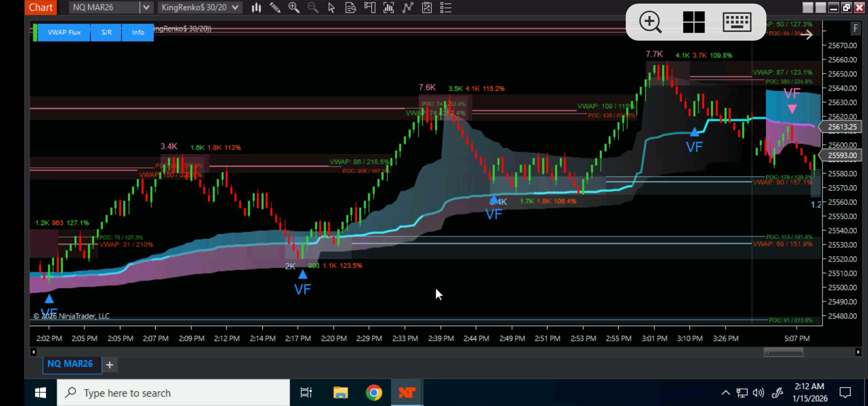The image size is (868, 406).
Task: Select the cursor pointer tool
Action: tap(331, 7)
